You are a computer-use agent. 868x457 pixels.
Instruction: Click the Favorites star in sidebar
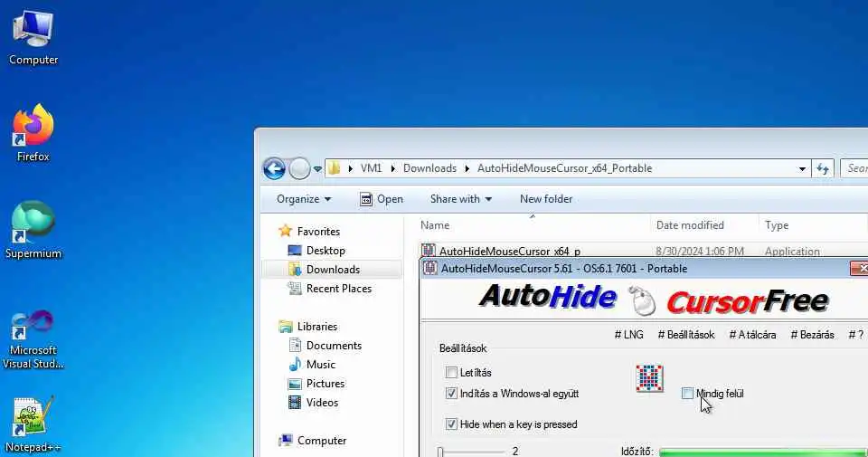[285, 231]
